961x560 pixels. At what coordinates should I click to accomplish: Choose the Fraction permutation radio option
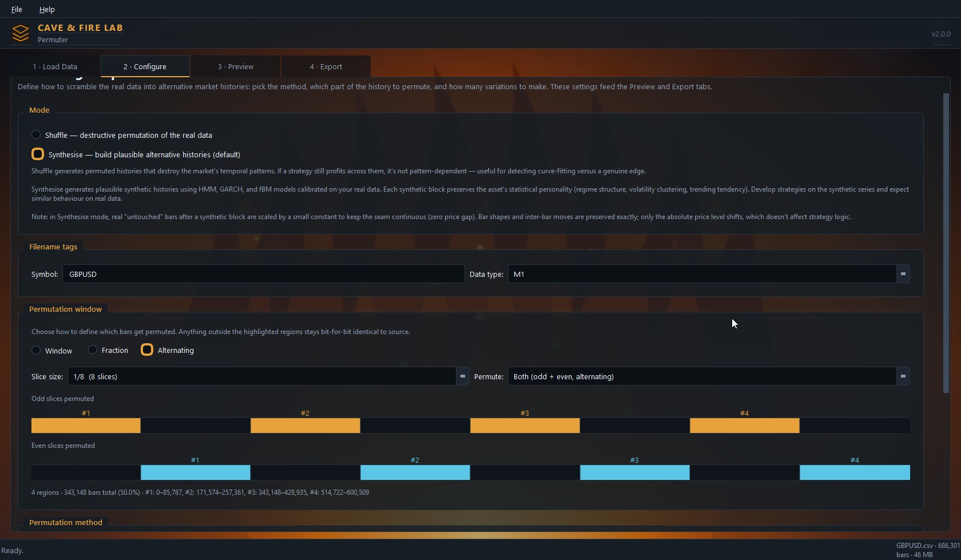pos(93,350)
